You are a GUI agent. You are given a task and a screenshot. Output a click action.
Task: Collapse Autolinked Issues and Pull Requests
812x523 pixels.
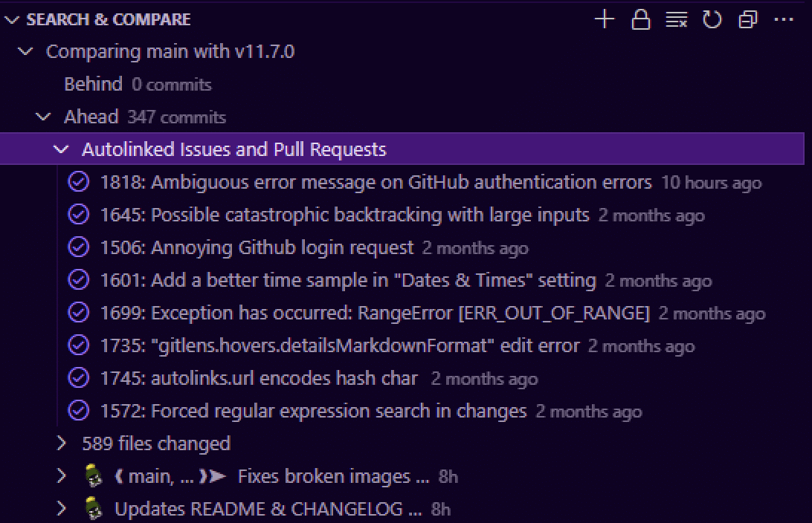61,149
